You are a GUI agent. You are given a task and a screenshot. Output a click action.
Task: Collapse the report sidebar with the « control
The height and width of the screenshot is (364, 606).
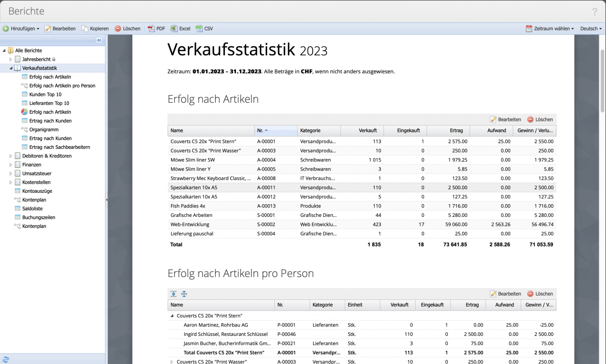[x=99, y=40]
